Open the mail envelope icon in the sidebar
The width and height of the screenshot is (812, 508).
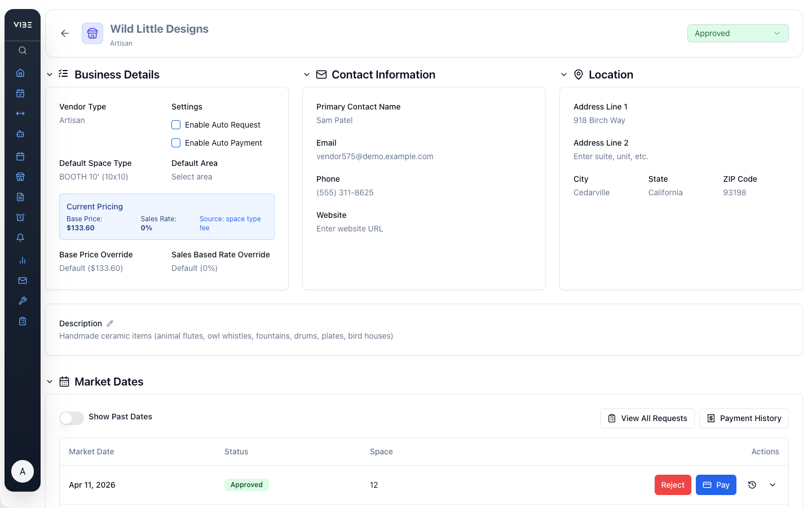point(22,281)
